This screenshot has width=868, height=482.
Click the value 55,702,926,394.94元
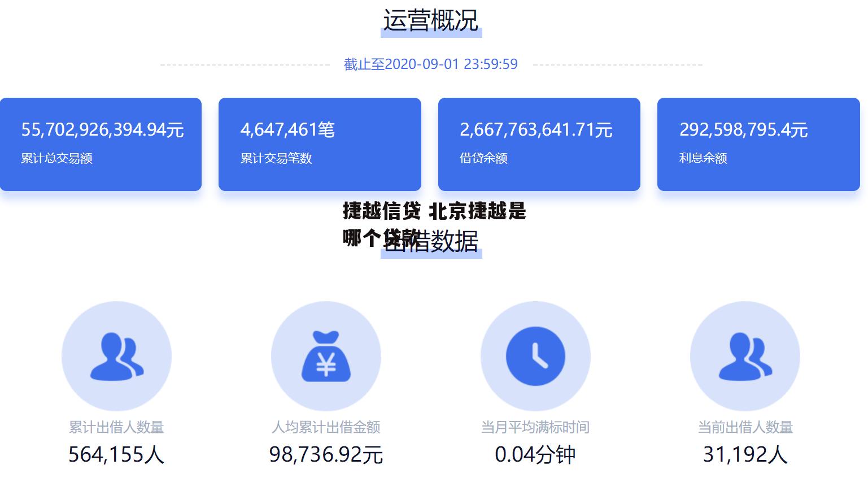pos(103,130)
